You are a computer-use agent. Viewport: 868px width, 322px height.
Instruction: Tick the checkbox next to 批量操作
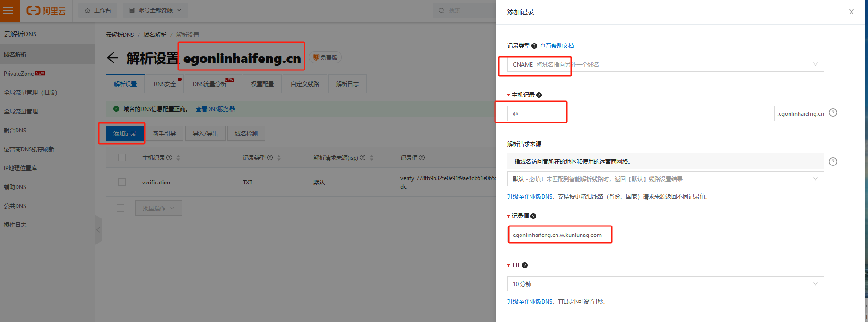tap(121, 208)
